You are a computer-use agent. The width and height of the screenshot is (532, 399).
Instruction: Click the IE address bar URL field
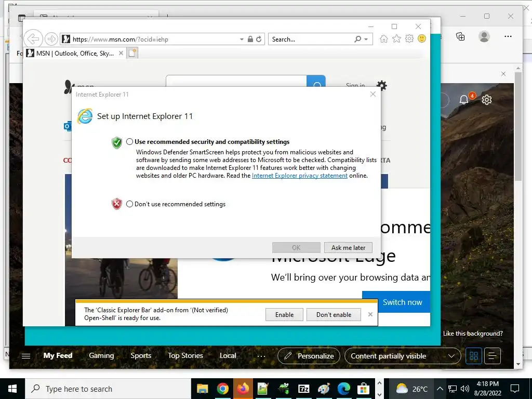149,39
